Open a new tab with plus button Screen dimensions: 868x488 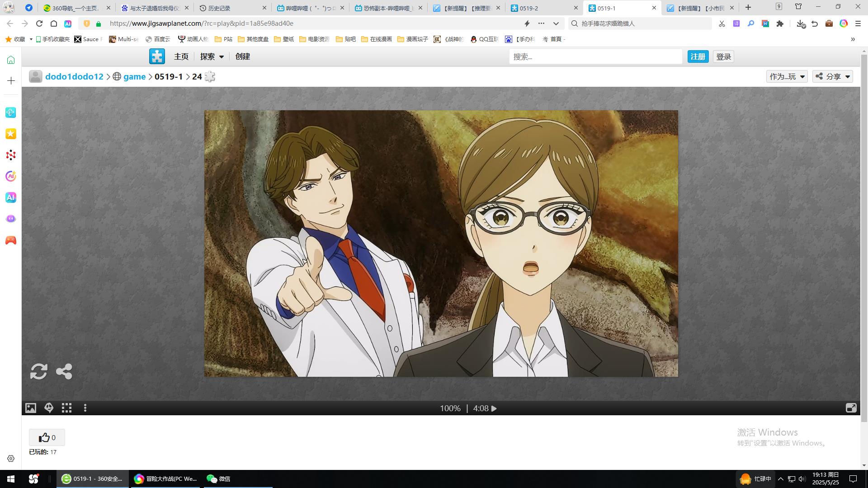point(748,7)
